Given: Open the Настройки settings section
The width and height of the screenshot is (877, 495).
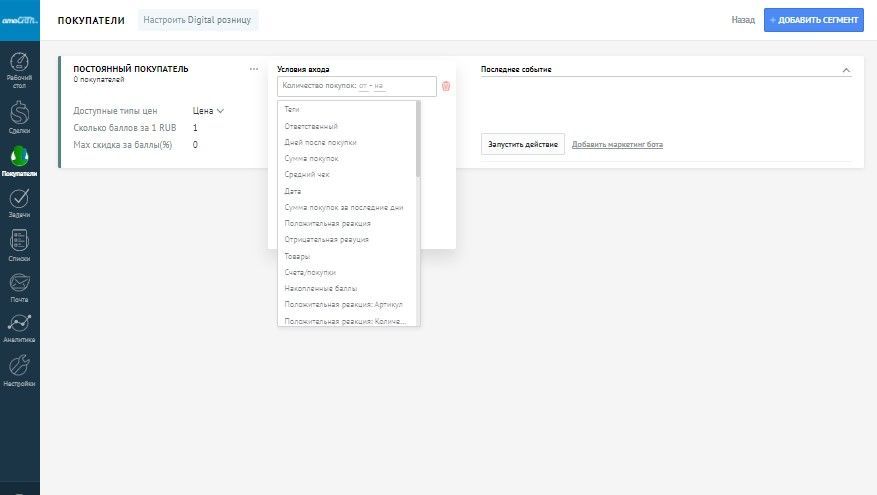Looking at the screenshot, I should (20, 371).
